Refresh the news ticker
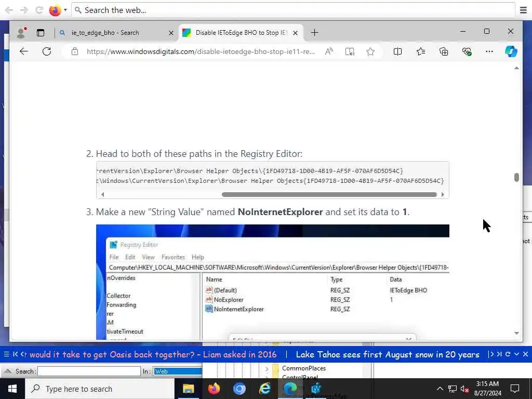 (x=508, y=354)
